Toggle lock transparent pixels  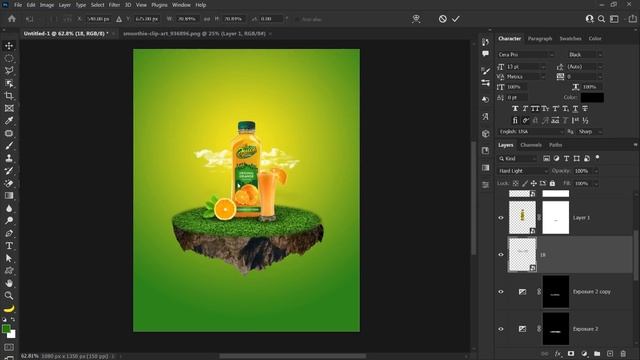point(516,184)
